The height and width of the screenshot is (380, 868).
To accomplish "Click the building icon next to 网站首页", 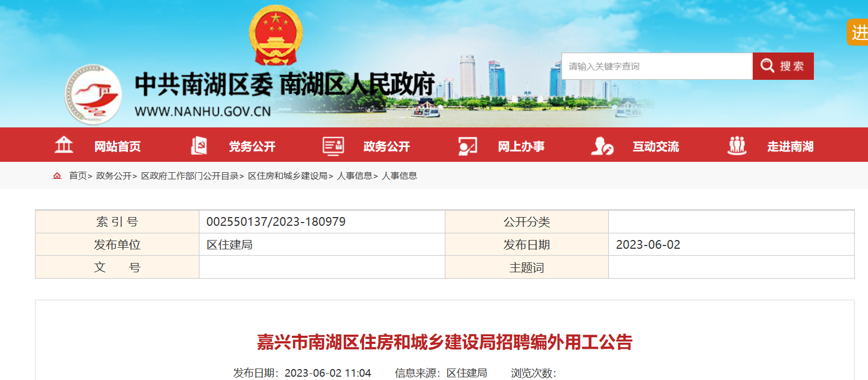I will 64,145.
